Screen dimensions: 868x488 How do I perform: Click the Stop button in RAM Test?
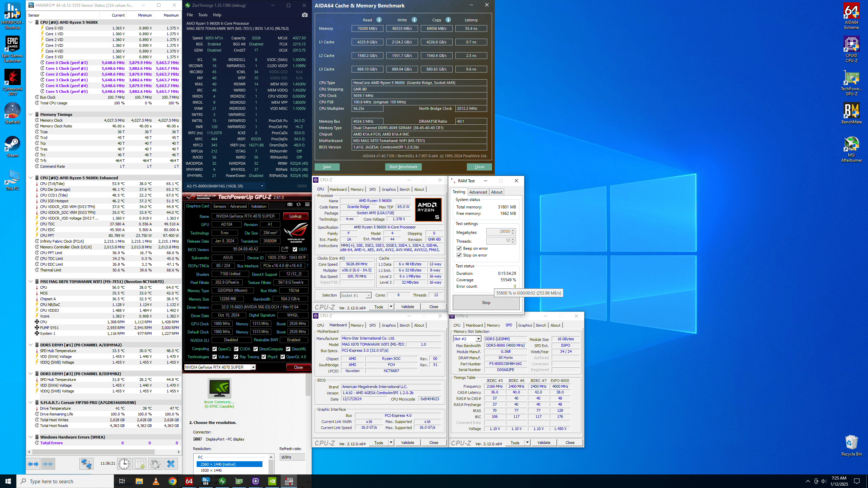click(x=486, y=303)
